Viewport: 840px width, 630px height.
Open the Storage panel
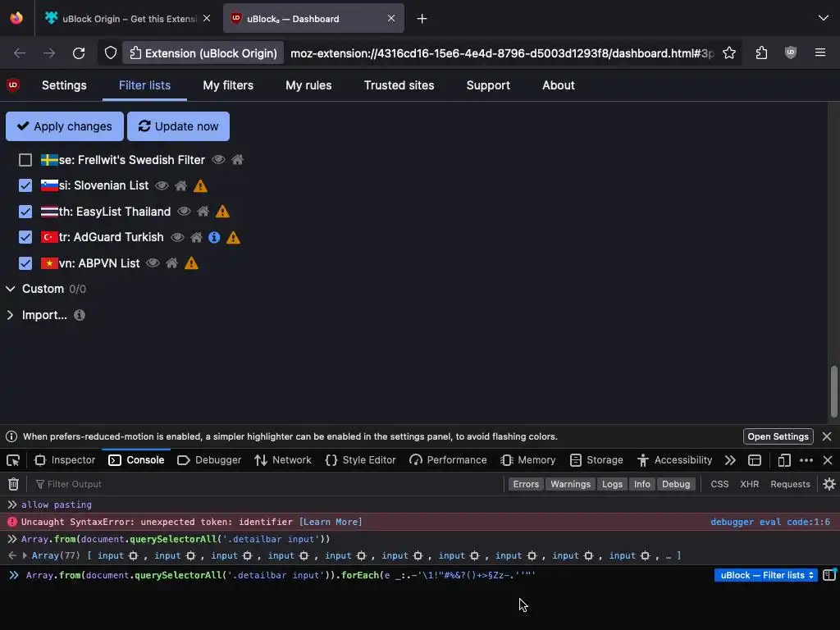point(597,460)
